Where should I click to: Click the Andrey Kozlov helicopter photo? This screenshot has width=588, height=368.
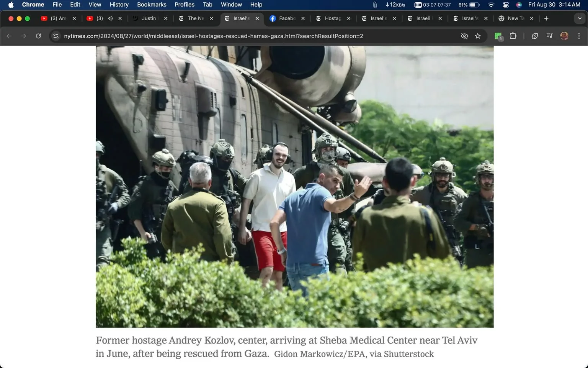pos(294,187)
